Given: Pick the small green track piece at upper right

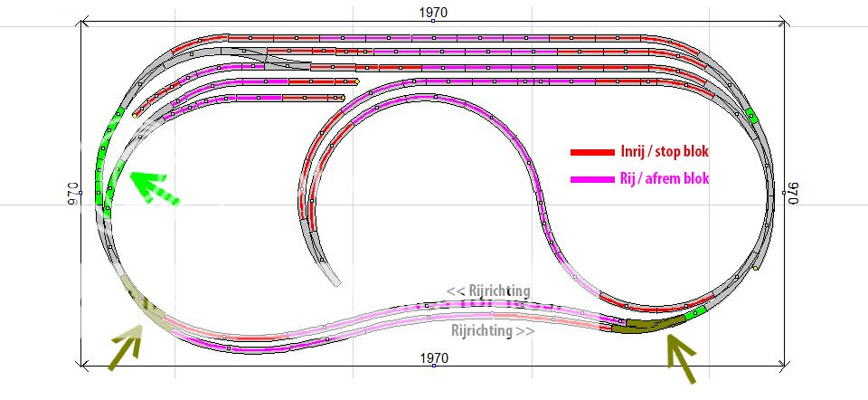Looking at the screenshot, I should pyautogui.click(x=750, y=115).
